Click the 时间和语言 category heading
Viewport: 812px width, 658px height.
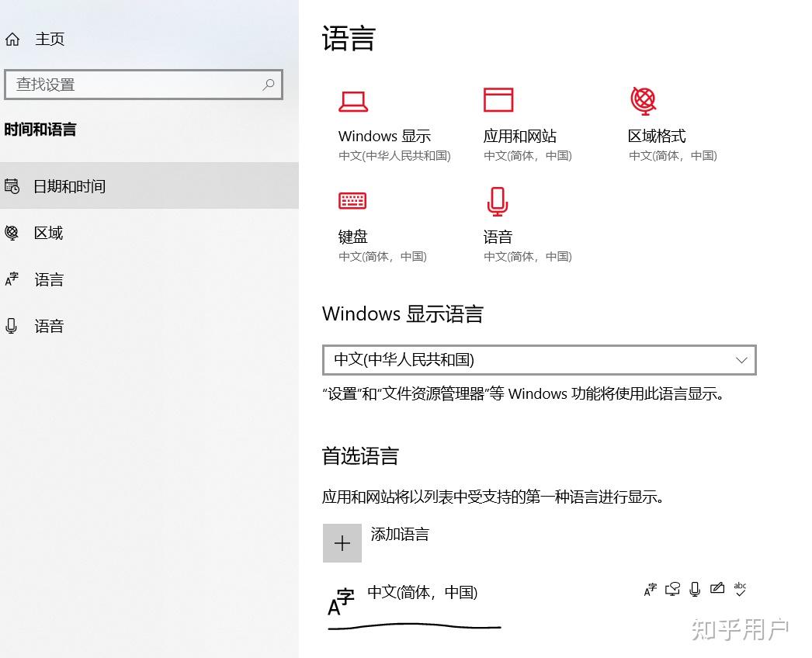pos(40,129)
